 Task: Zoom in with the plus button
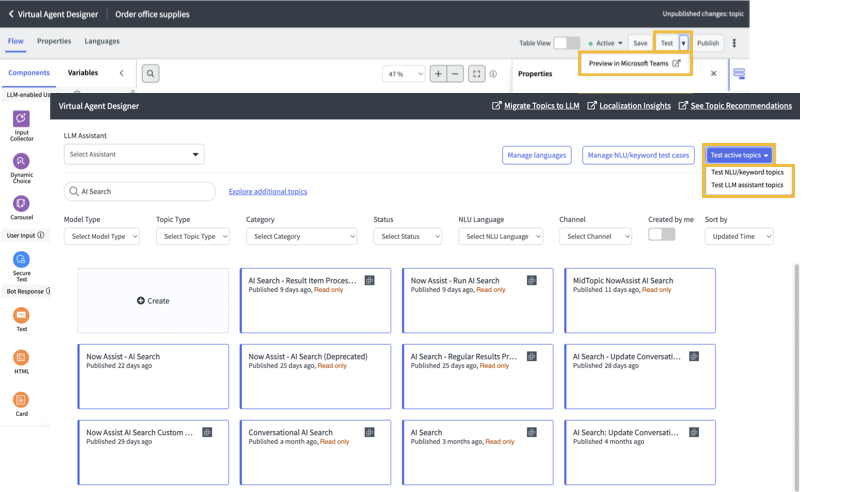[x=438, y=74]
